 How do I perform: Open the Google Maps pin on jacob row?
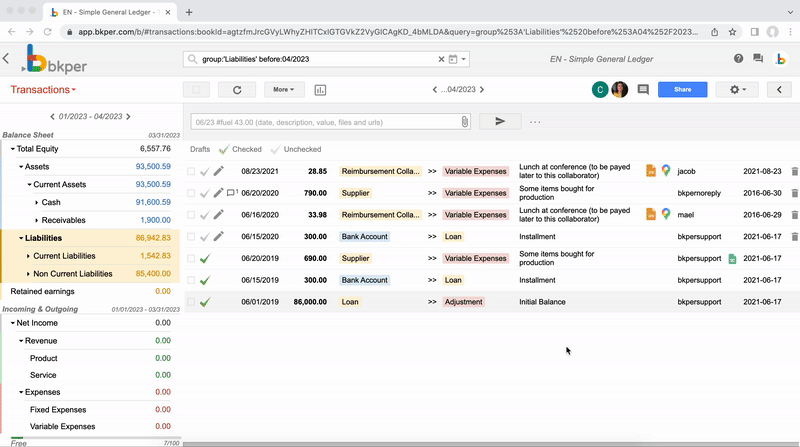666,171
